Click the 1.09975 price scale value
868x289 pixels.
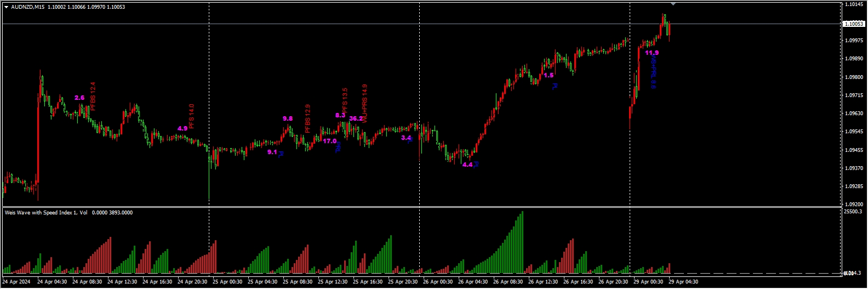click(x=854, y=41)
